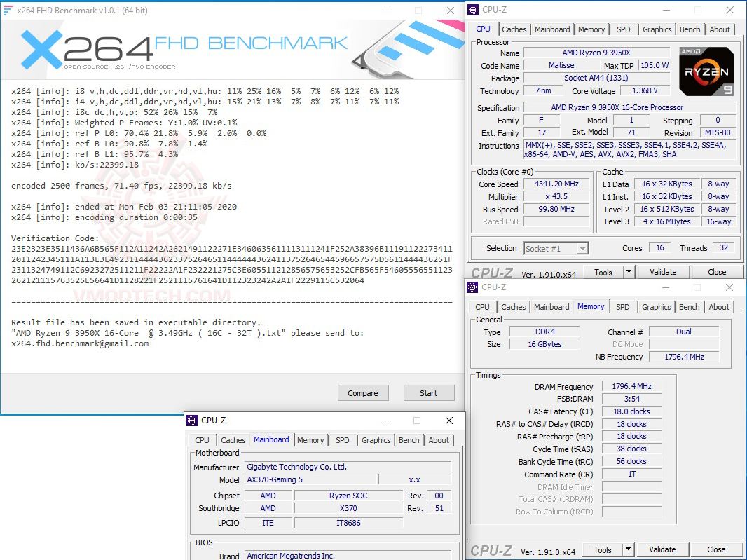
Task: Click the Level 3 cache value 4 x 16 MBytes
Action: point(666,221)
